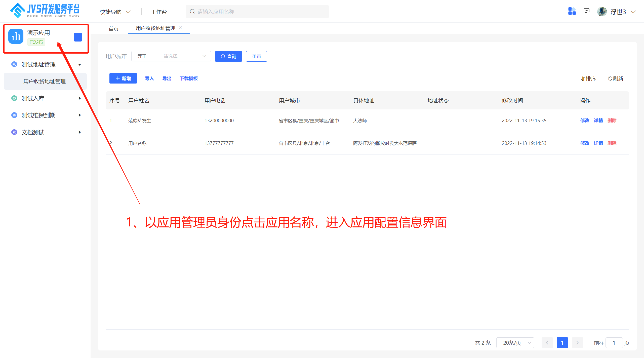Click 修改 for row 范德萨发生
The height and width of the screenshot is (358, 644).
click(x=585, y=121)
